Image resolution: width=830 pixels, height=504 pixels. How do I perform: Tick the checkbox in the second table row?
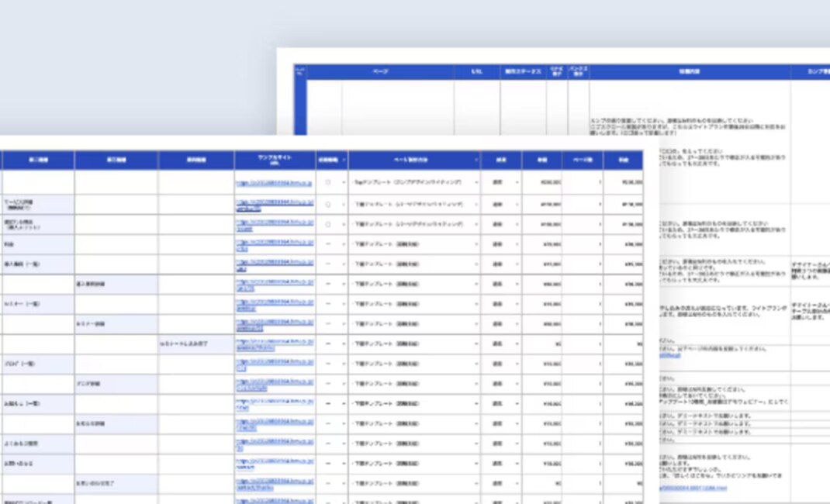[328, 204]
